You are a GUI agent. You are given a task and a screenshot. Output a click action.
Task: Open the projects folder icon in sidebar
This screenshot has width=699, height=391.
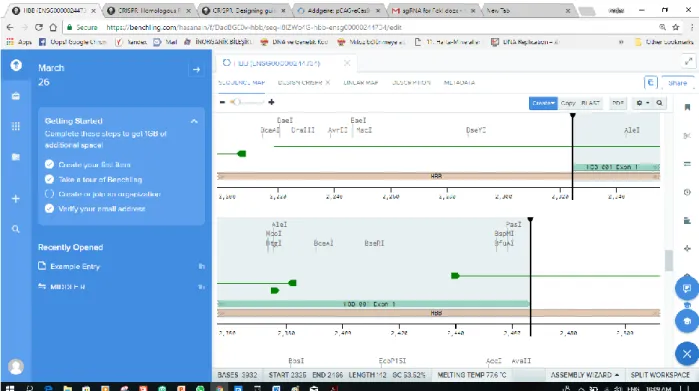click(16, 157)
